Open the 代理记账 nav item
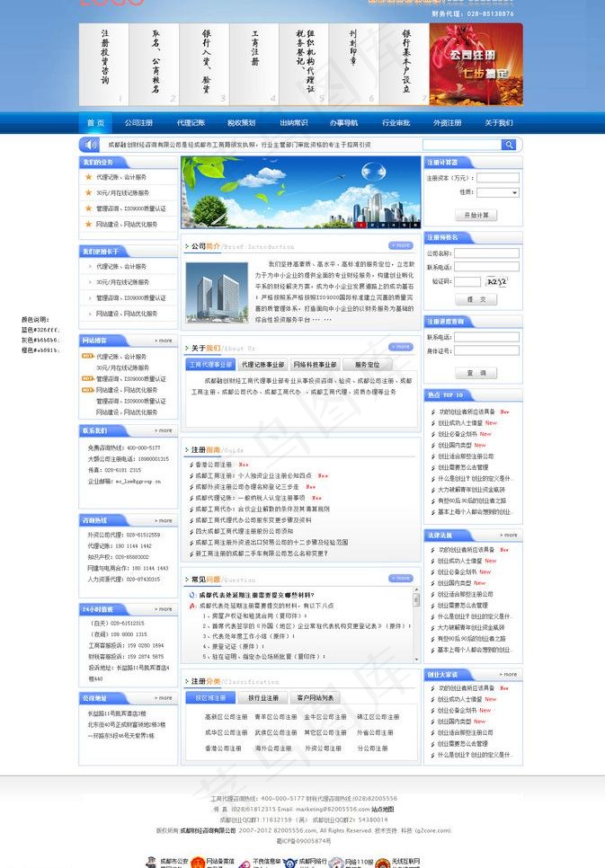This screenshot has width=605, height=868. tap(191, 123)
